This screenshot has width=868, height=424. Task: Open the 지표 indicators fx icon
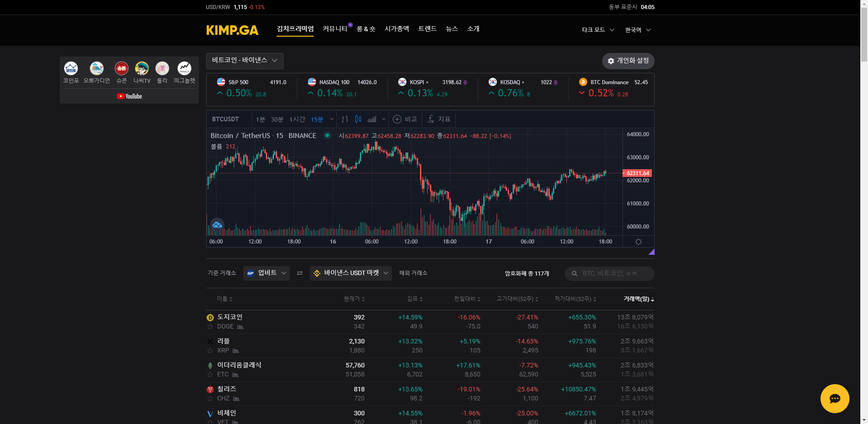[431, 119]
